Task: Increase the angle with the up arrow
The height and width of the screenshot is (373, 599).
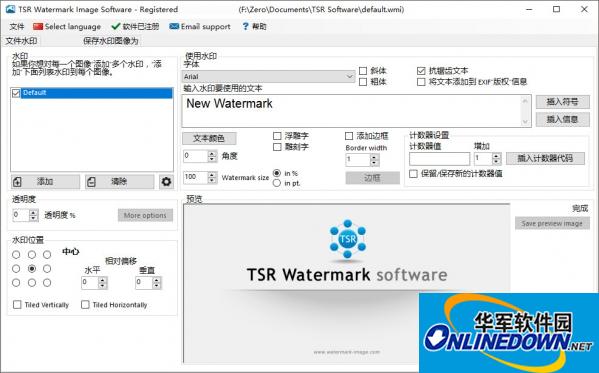Action: tap(212, 153)
